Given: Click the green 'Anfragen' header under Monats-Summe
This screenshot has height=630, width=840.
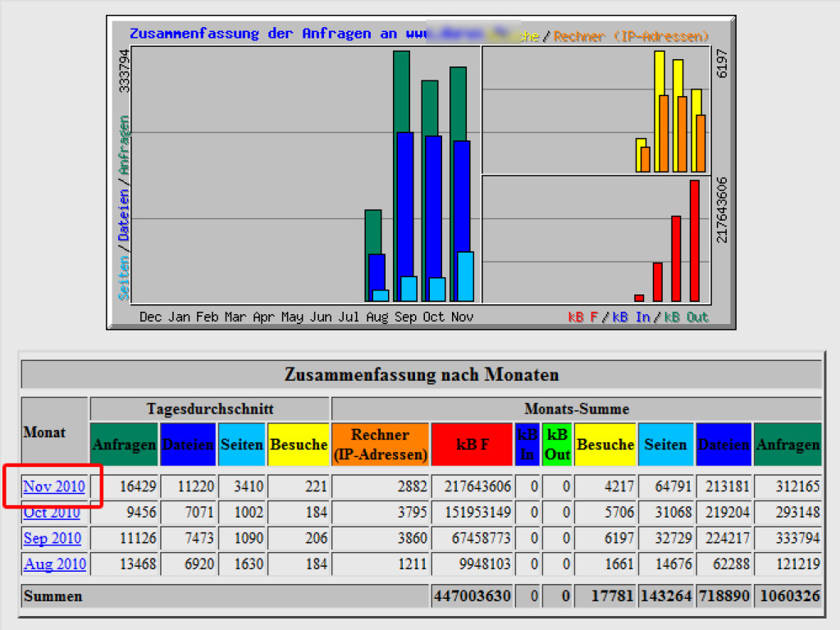Looking at the screenshot, I should (x=788, y=445).
